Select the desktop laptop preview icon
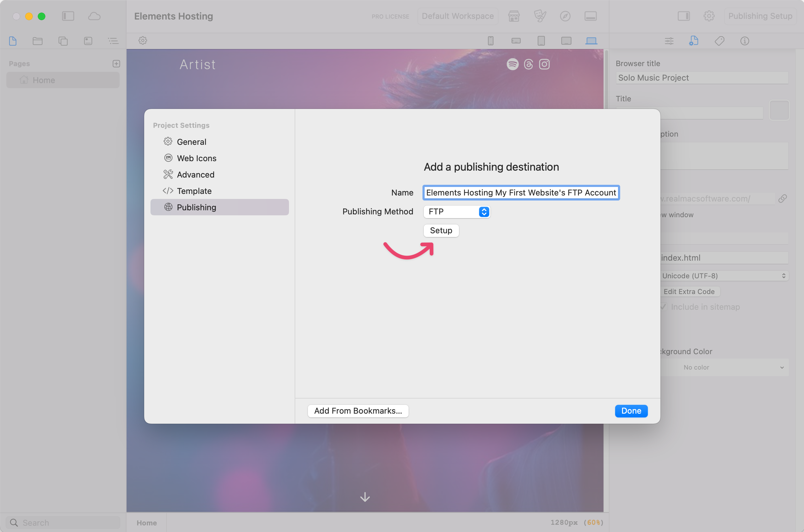The image size is (804, 532). coord(591,41)
